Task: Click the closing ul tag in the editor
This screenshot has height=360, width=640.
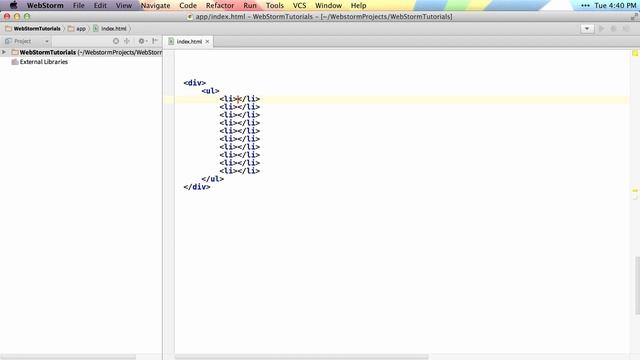Action: pos(213,179)
